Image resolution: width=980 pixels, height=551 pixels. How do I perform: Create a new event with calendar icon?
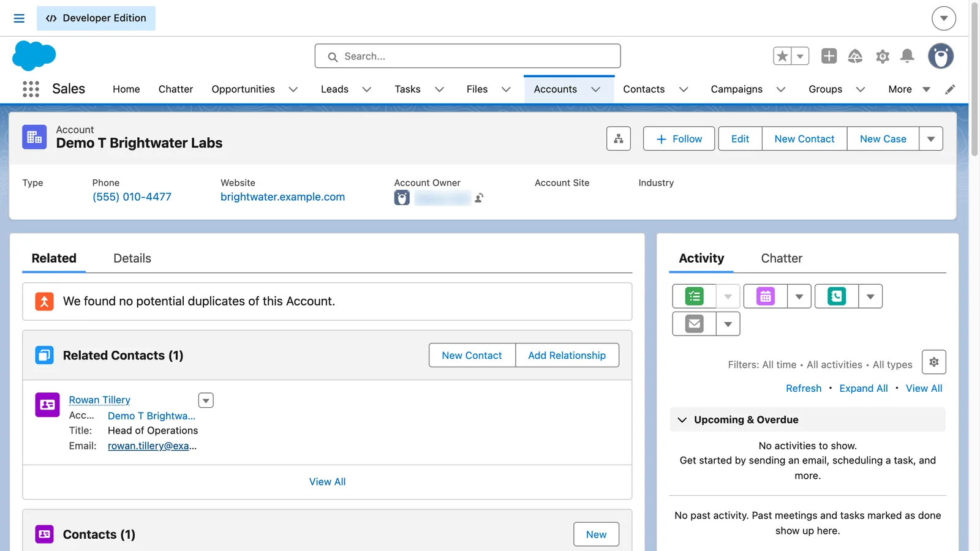[765, 296]
